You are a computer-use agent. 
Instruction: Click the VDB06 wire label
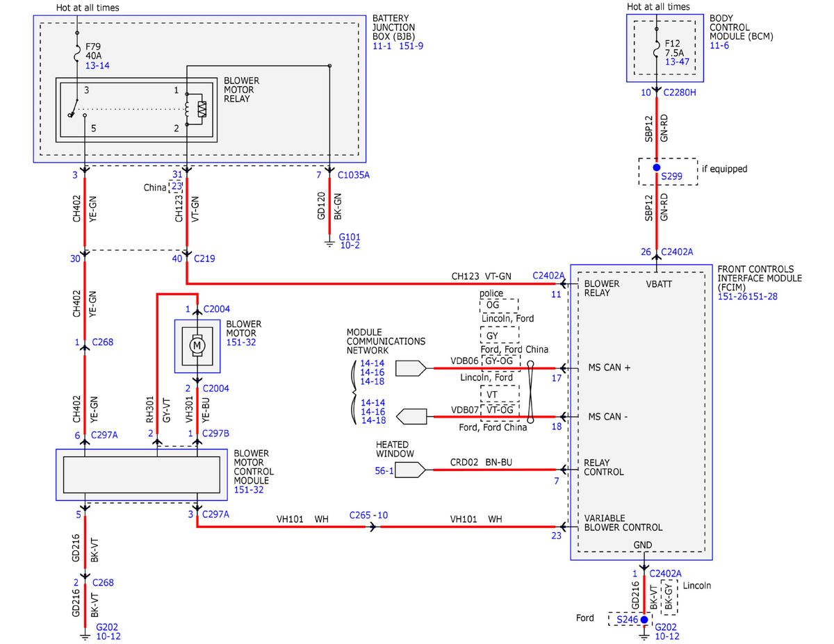coord(465,361)
